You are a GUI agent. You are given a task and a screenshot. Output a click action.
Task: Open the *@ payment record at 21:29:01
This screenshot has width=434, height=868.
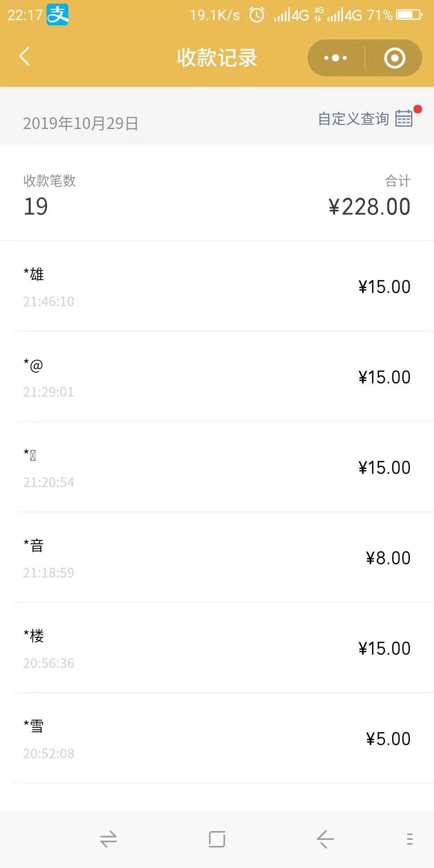coord(217,377)
